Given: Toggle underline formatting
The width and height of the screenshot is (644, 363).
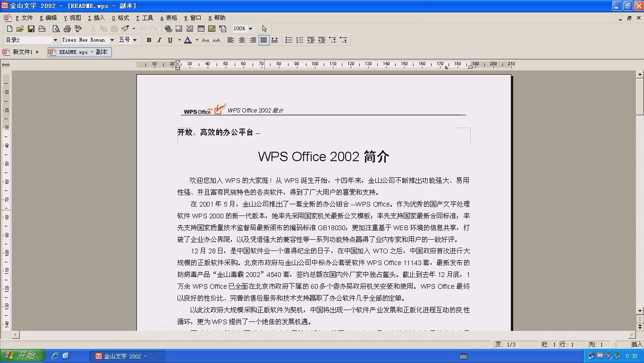Looking at the screenshot, I should [x=170, y=40].
